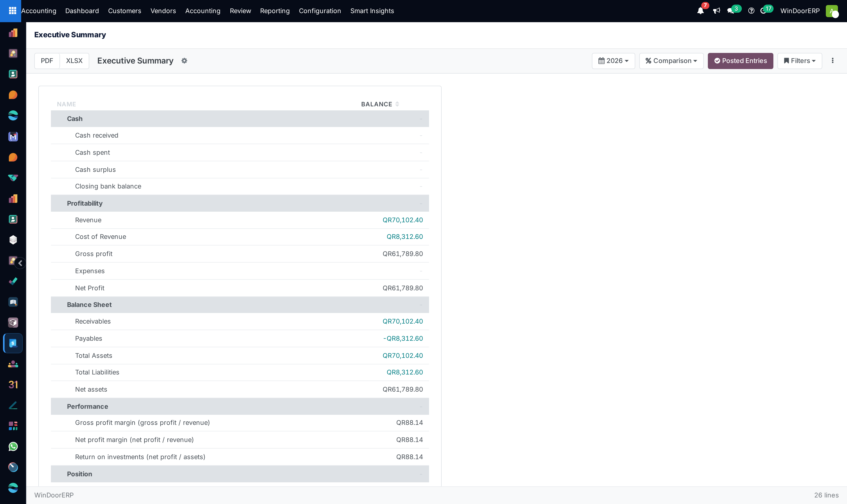This screenshot has width=847, height=504.
Task: Open the three-dot kebab options menu
Action: pyautogui.click(x=832, y=61)
